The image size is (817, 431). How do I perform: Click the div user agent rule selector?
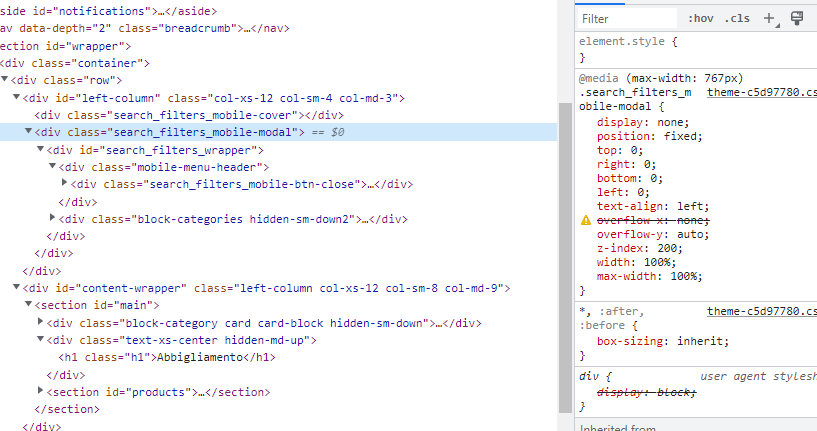589,376
